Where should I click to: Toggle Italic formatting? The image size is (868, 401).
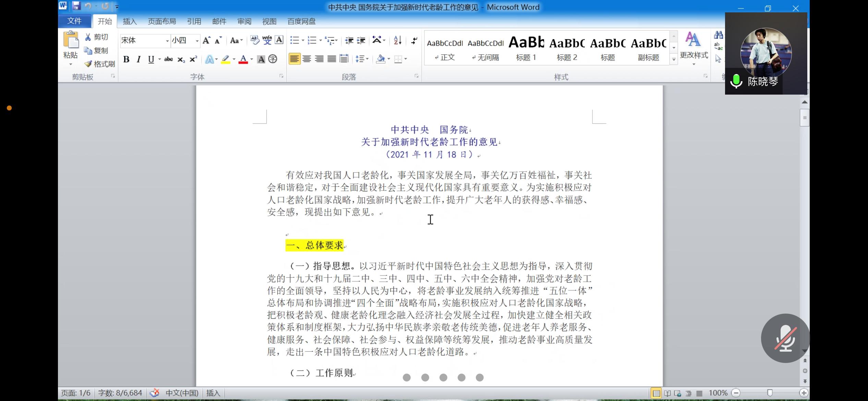(x=138, y=59)
